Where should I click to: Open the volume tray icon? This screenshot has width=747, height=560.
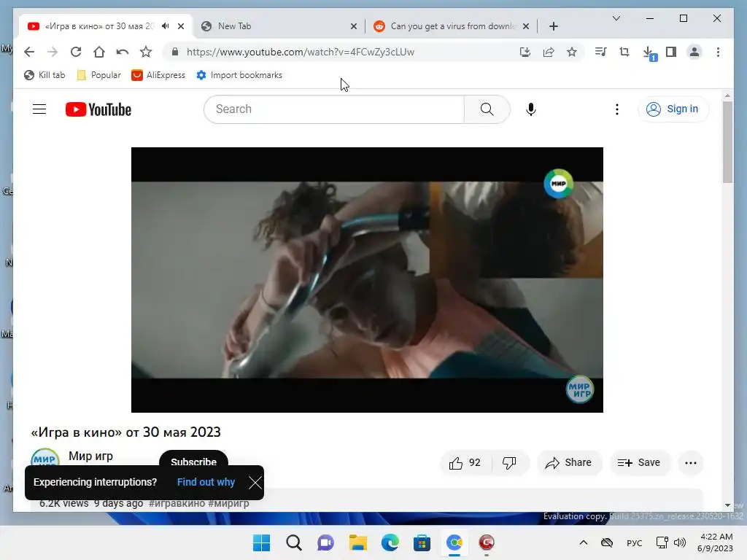(x=680, y=542)
